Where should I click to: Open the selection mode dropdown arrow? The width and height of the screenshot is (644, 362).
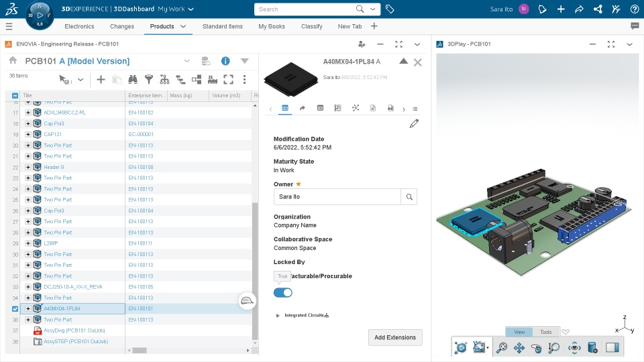[80, 80]
